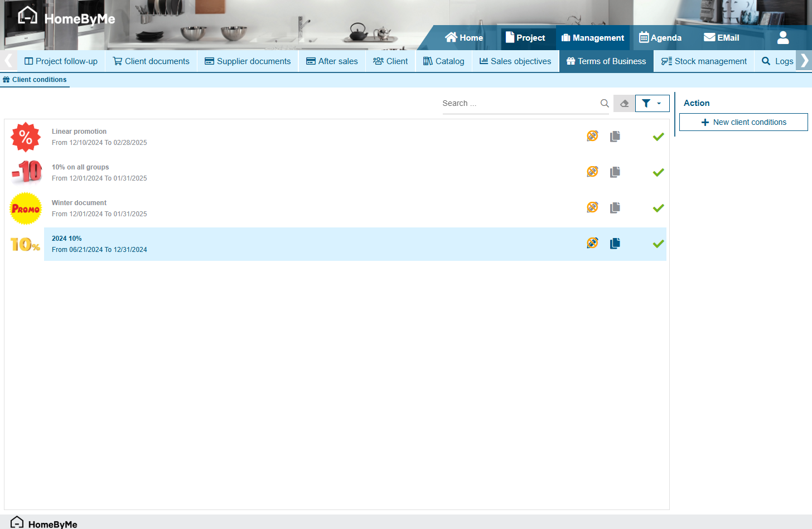Select the Promo thumbnail of Winter document

(x=26, y=208)
